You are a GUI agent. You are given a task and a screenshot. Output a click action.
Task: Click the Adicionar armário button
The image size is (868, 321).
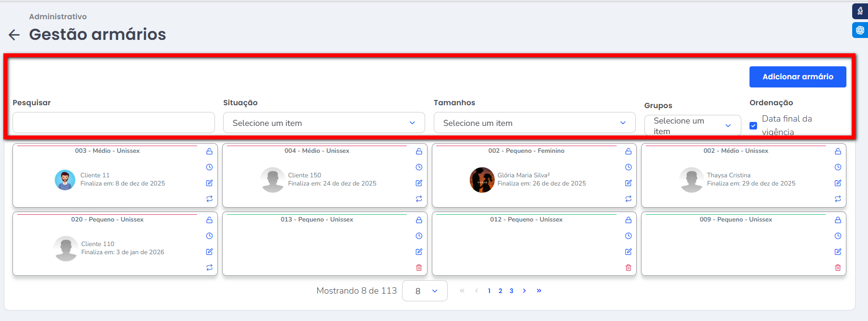(797, 77)
